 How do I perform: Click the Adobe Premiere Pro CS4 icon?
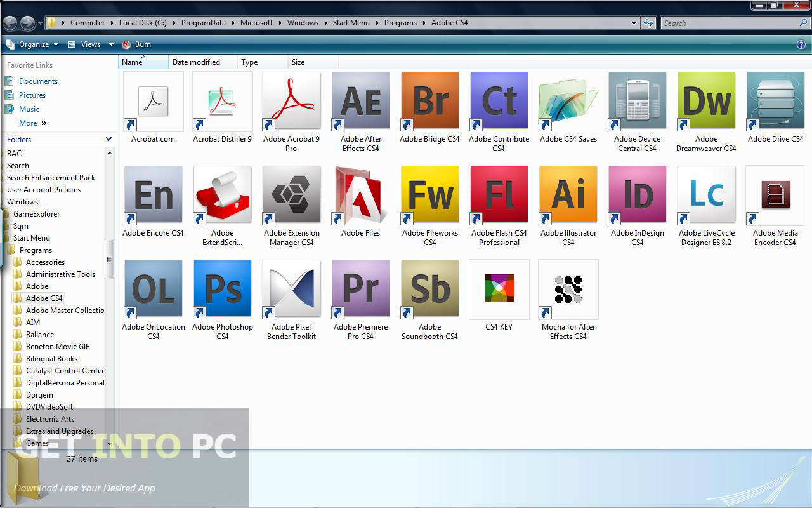(360, 290)
